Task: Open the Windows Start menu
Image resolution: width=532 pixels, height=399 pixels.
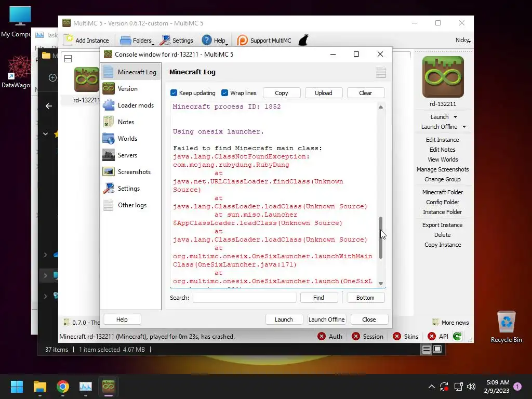Action: (17, 387)
